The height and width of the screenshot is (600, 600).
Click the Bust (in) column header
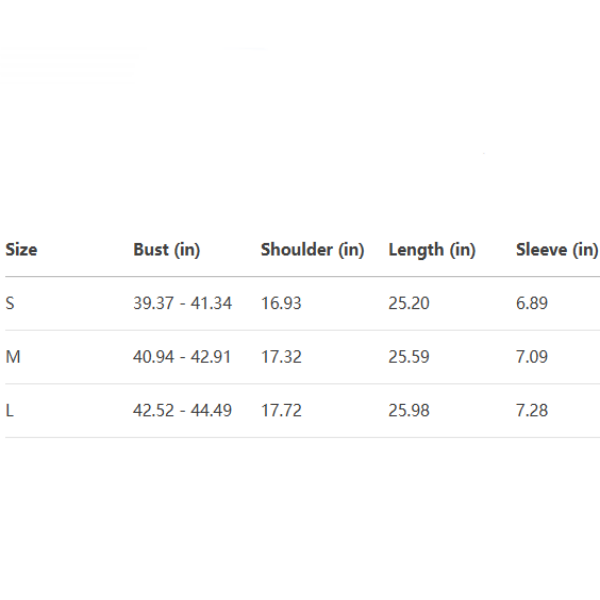click(x=166, y=250)
